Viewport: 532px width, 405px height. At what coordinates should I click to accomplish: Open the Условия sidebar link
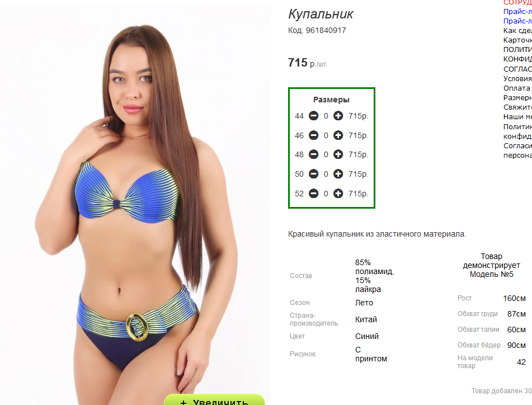click(517, 79)
